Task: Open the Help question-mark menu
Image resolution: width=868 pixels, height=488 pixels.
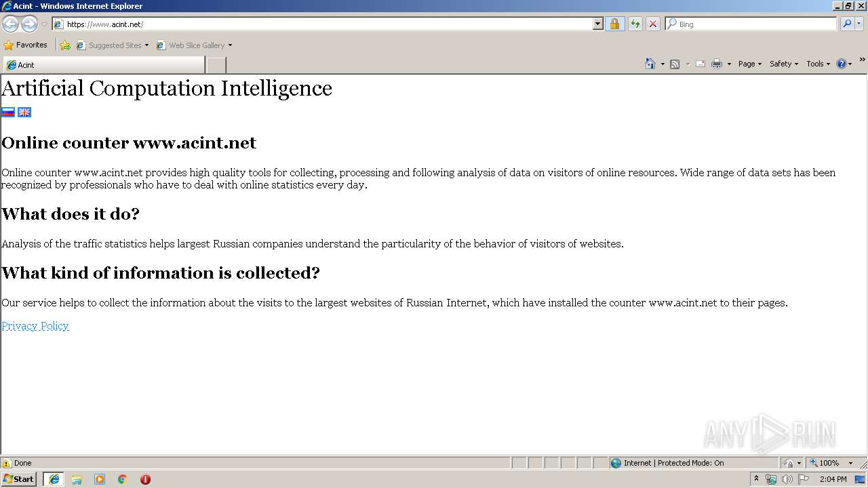Action: point(844,64)
